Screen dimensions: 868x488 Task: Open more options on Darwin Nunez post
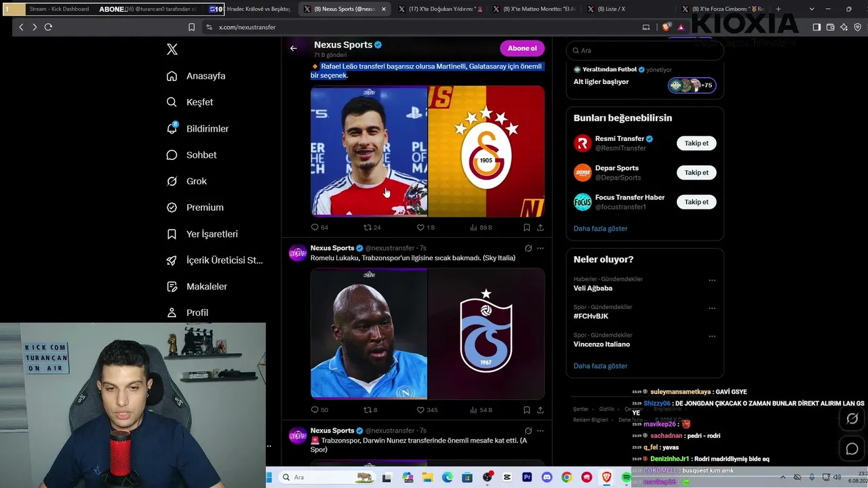point(540,430)
